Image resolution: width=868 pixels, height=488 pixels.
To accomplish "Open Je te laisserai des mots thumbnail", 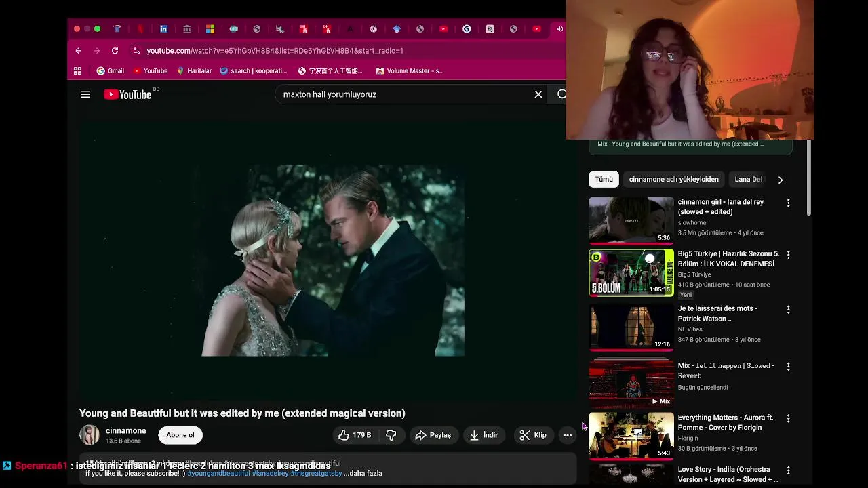I will point(631,327).
